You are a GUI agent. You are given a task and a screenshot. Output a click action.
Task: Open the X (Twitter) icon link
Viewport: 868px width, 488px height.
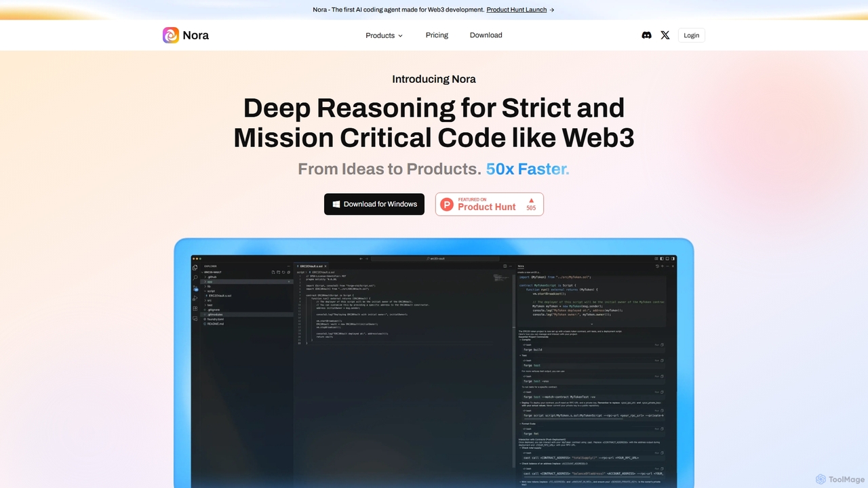665,35
